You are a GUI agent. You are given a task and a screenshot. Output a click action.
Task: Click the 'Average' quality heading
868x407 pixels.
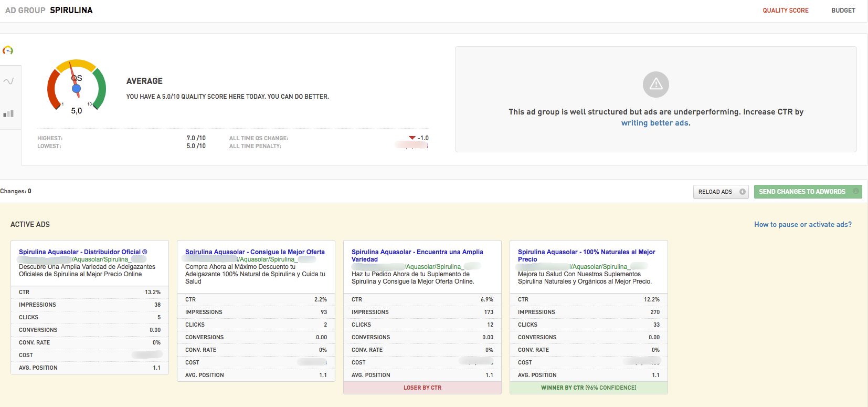[x=144, y=81]
